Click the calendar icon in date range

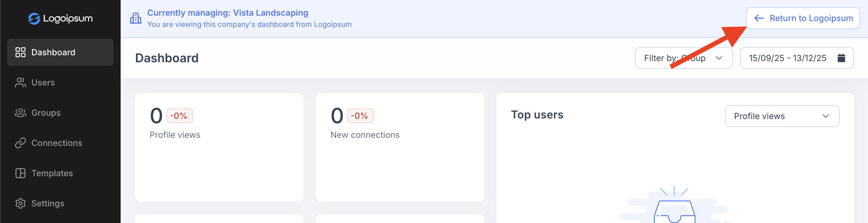coord(841,58)
